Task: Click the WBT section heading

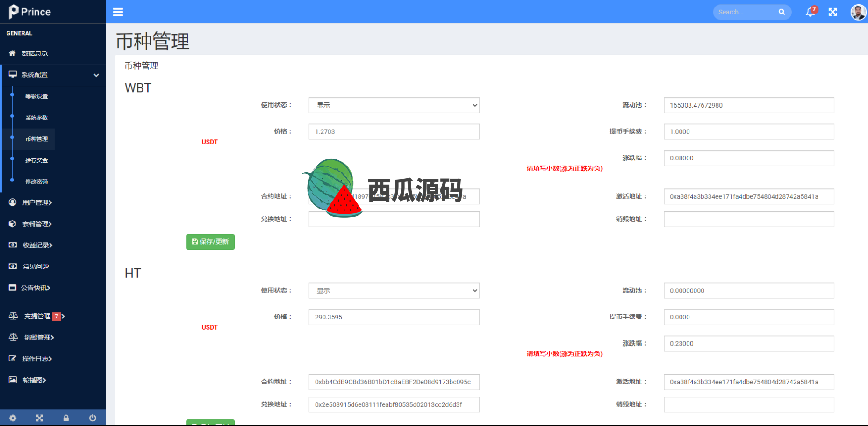Action: click(x=138, y=88)
